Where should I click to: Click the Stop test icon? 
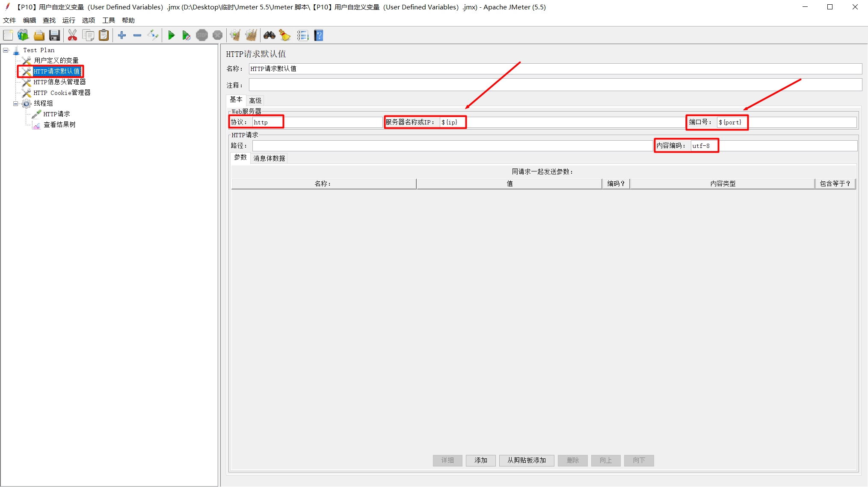click(x=202, y=35)
